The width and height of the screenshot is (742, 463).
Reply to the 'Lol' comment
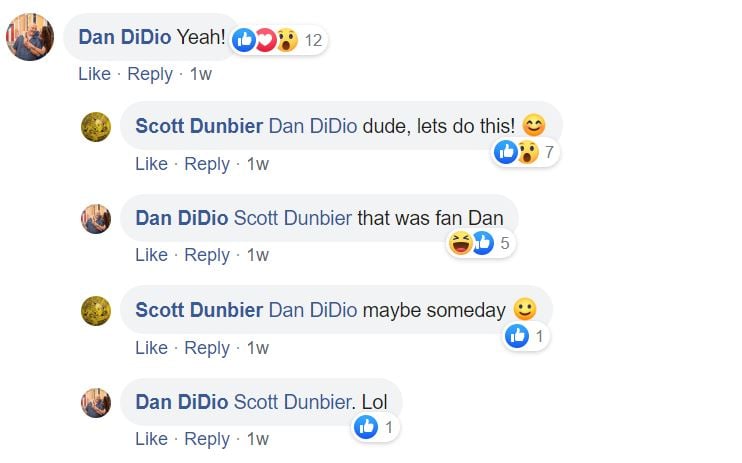pyautogui.click(x=207, y=439)
